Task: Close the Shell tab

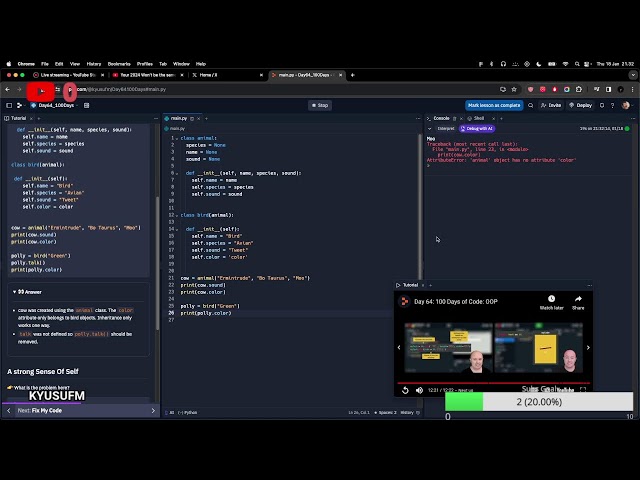Action: coord(493,119)
